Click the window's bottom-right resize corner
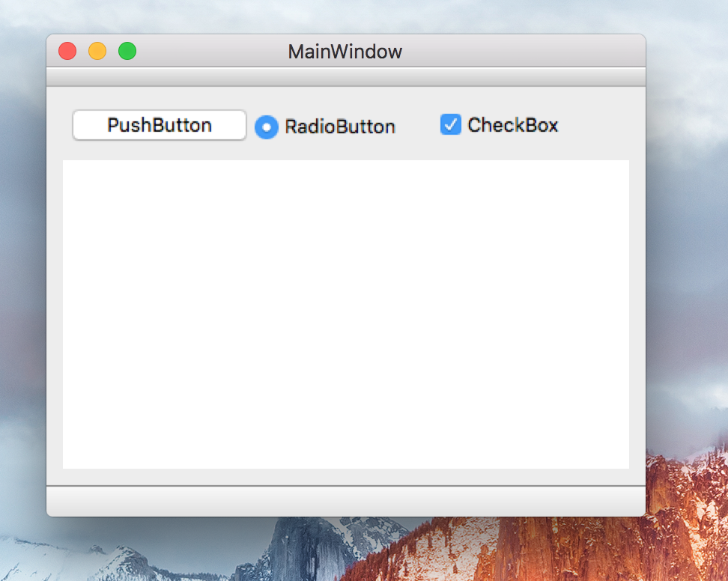Screen dimensions: 728x581 (x=642, y=513)
